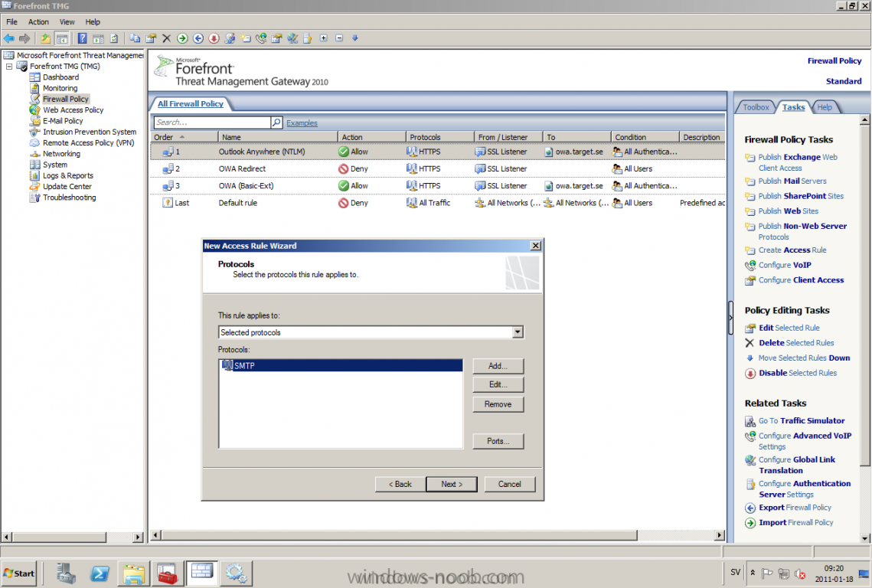Open the 'This rule applies to' dropdown
The image size is (872, 588).
[x=518, y=332]
